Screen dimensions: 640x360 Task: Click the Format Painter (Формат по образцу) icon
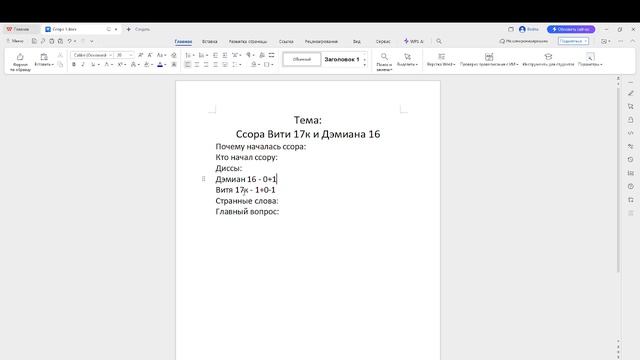coord(20,57)
